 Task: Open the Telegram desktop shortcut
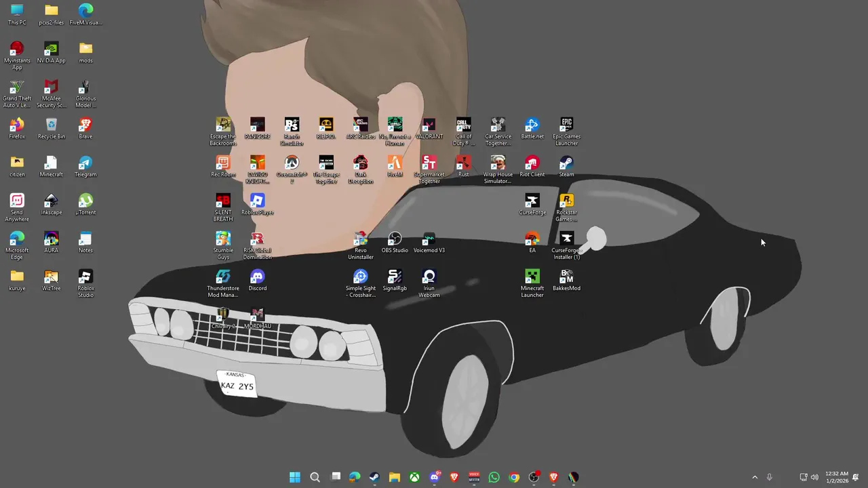85,166
